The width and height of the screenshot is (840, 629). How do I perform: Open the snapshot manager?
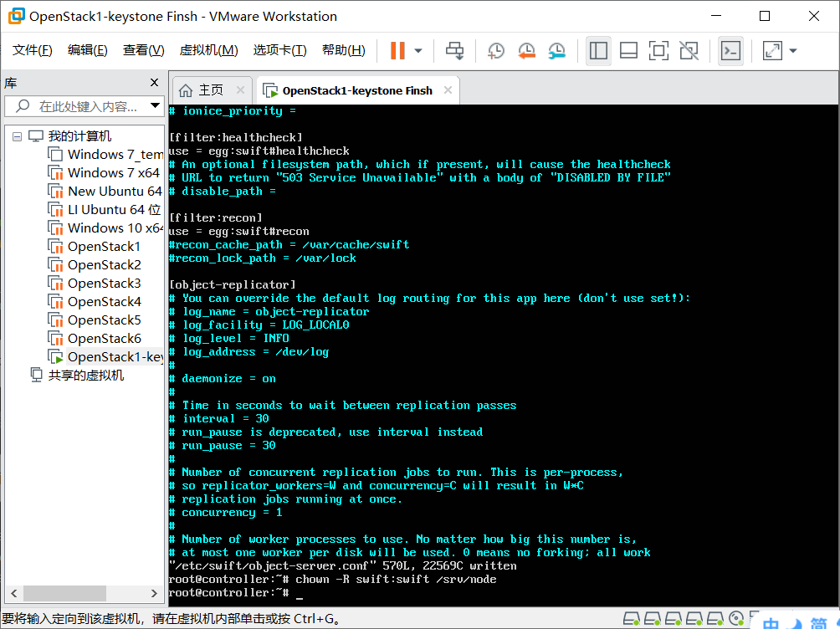tap(557, 51)
